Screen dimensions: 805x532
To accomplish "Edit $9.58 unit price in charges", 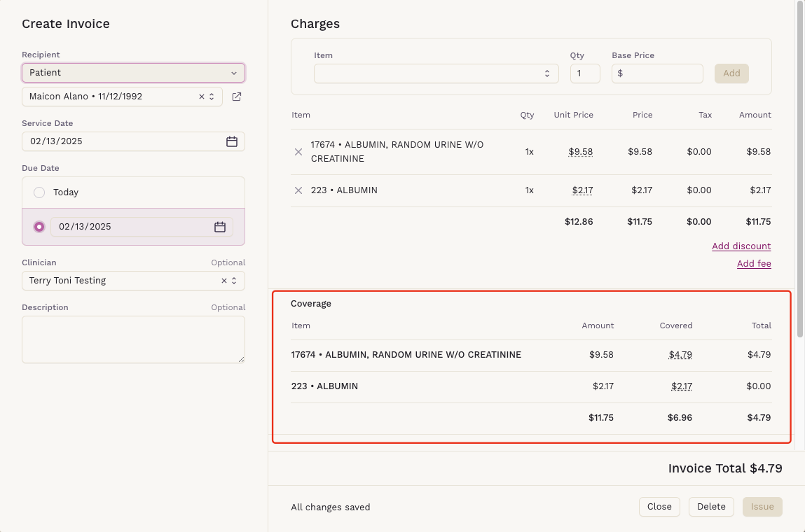I will [x=581, y=152].
